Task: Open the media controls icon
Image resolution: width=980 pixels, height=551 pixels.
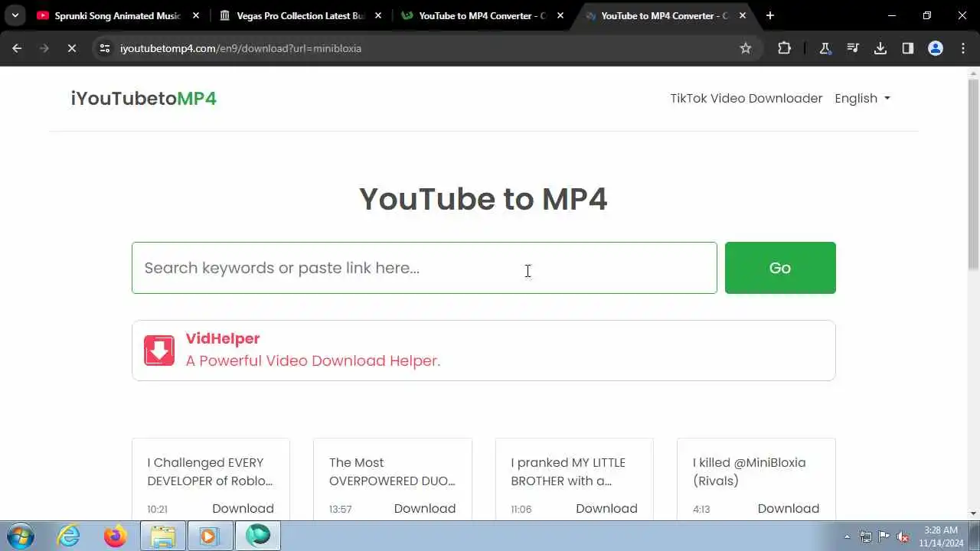Action: pyautogui.click(x=853, y=48)
